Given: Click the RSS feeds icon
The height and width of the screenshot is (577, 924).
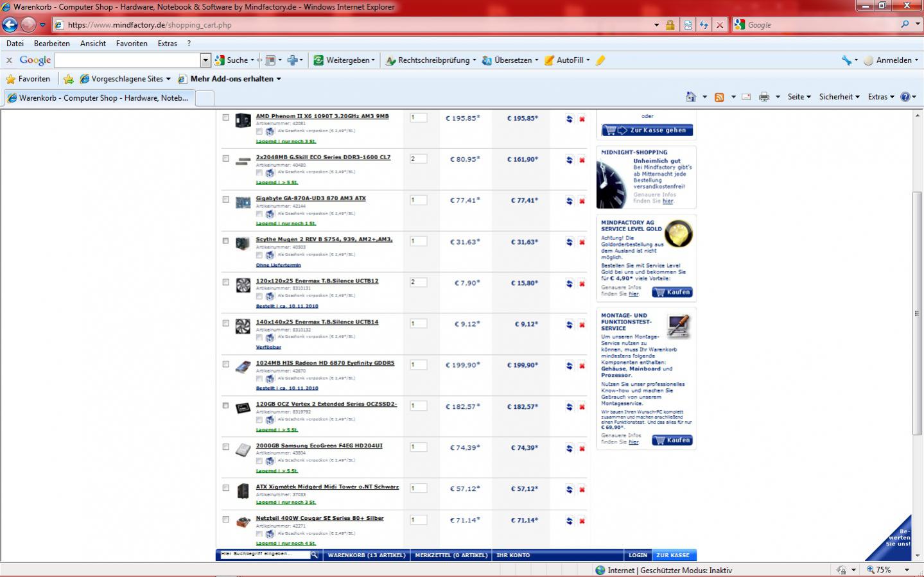Looking at the screenshot, I should coord(719,97).
